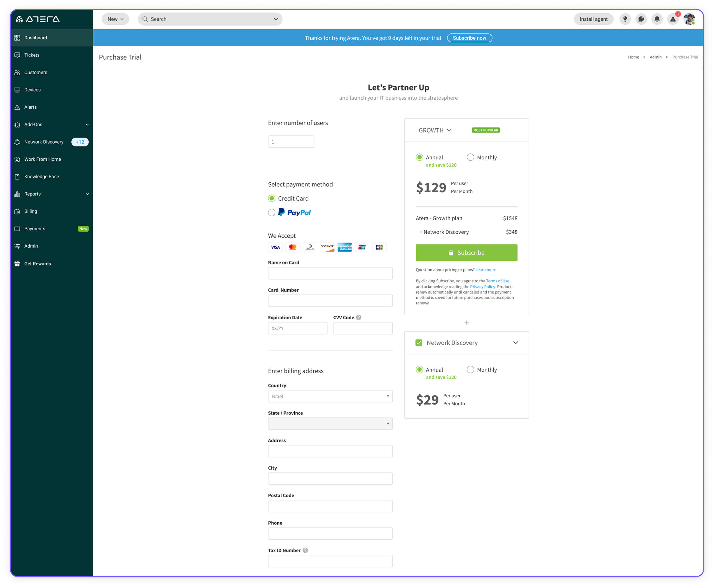The image size is (714, 588).
Task: Open Admin in the sidebar
Action: [x=52, y=246]
